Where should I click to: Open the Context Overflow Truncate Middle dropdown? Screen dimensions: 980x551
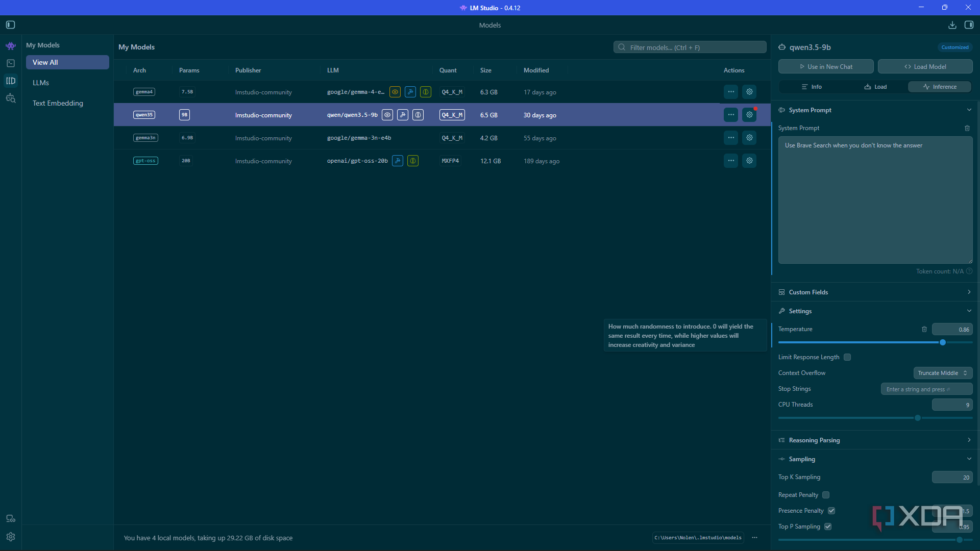(943, 373)
